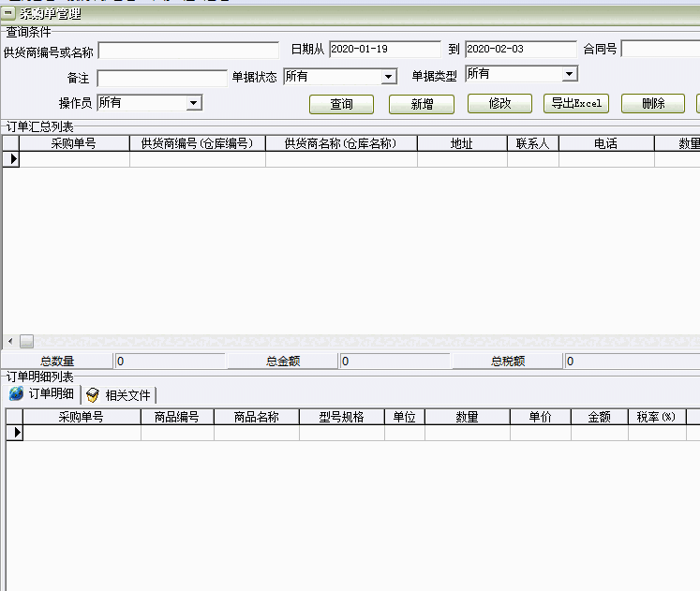The image size is (700, 591).
Task: Open the 操作员 dropdown
Action: (193, 103)
